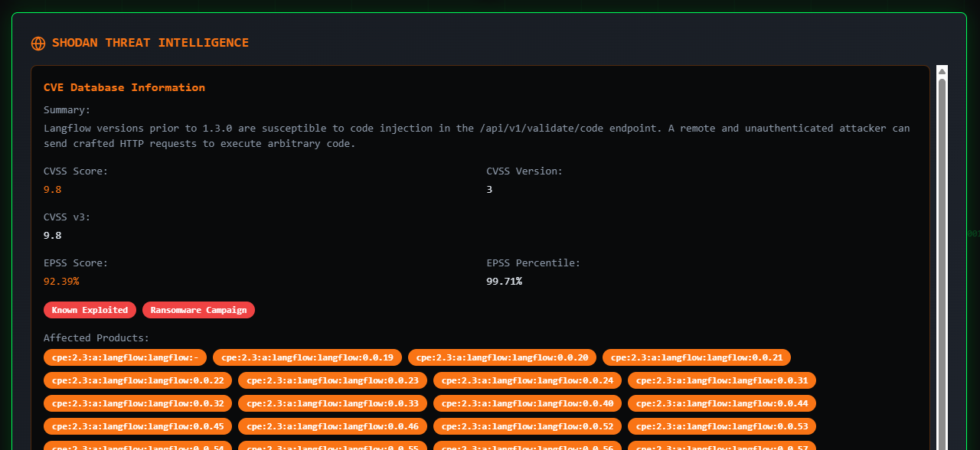This screenshot has height=450, width=980.
Task: Click the vertical scrollbar thumb
Action: click(942, 263)
